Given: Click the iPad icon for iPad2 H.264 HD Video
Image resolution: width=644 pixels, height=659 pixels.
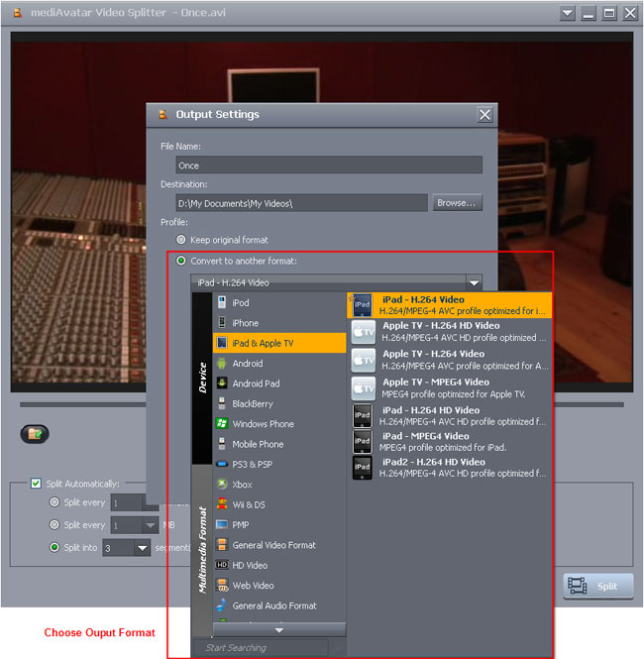Looking at the screenshot, I should [362, 468].
